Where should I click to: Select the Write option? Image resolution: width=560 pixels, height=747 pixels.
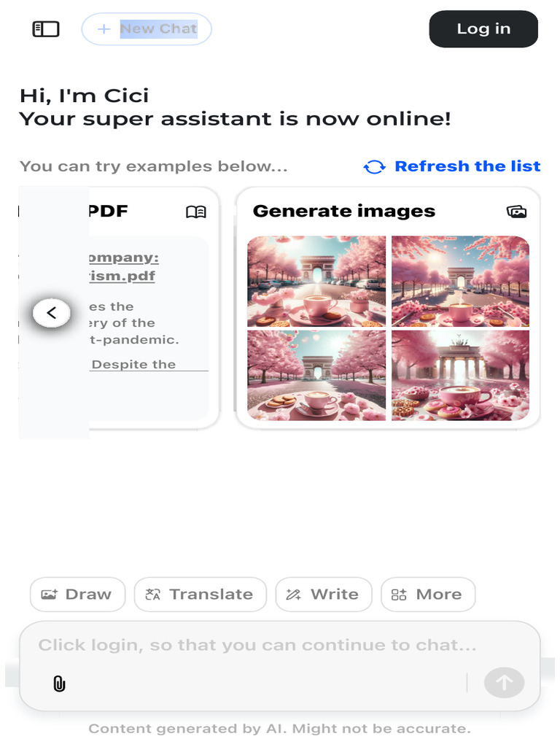pyautogui.click(x=323, y=594)
